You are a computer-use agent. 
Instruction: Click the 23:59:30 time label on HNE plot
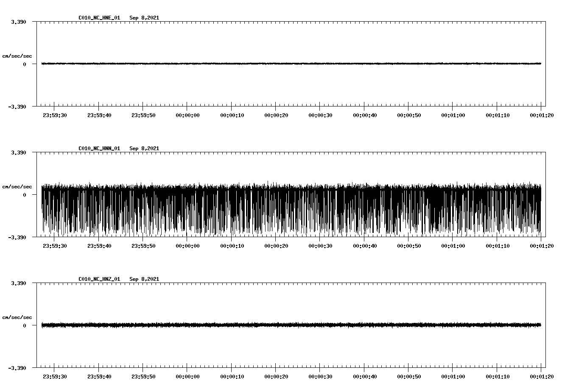click(x=55, y=115)
